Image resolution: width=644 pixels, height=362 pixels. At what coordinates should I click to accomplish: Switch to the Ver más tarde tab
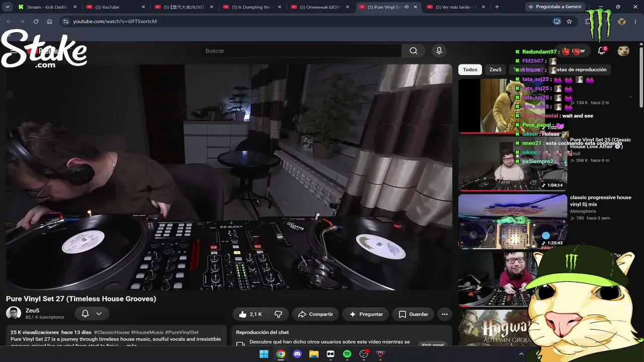(455, 7)
